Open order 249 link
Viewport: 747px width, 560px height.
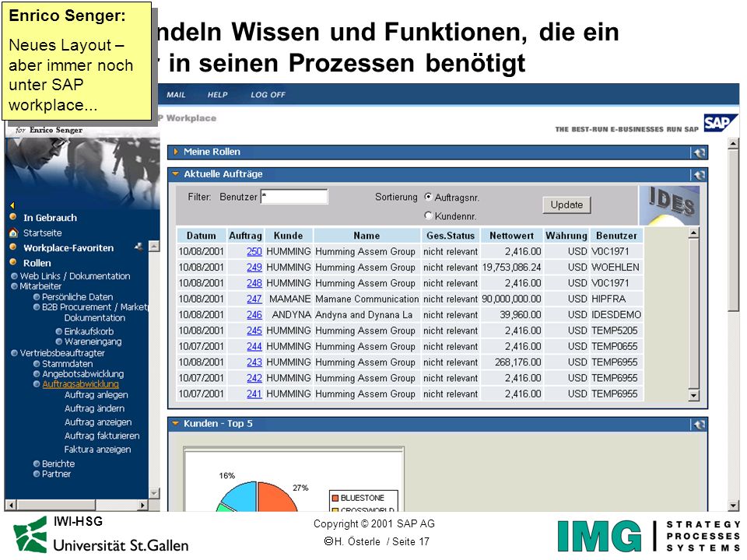tap(254, 267)
